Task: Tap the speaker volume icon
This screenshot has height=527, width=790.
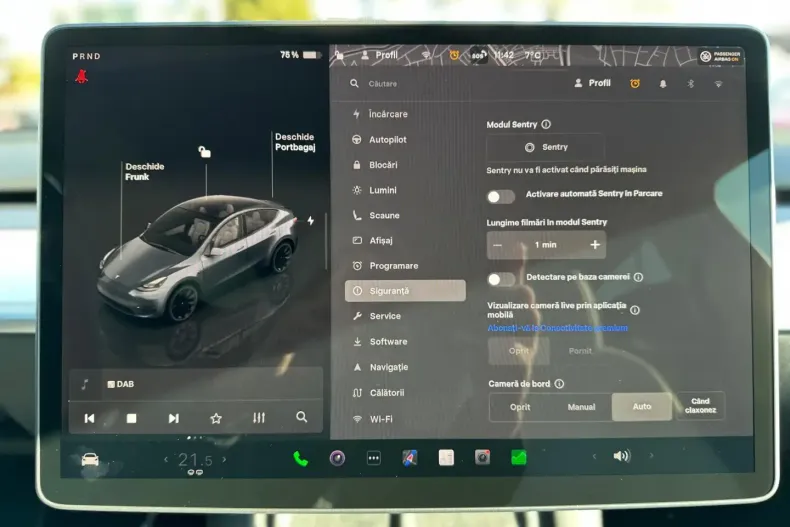Action: coord(622,456)
